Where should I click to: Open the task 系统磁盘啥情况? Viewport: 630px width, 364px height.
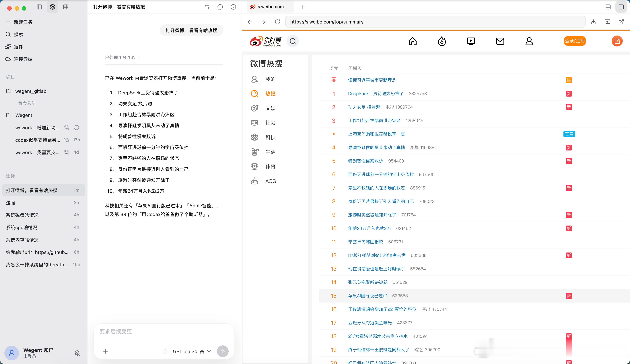click(44, 215)
